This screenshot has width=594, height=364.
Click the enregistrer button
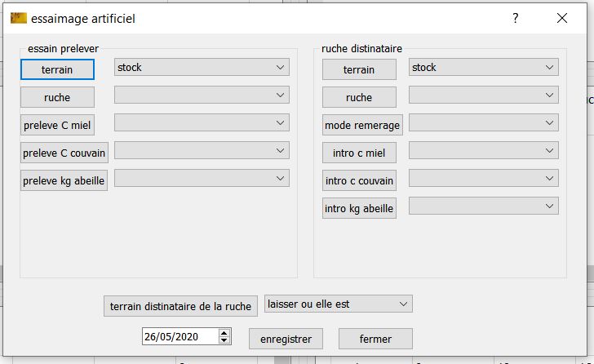point(286,339)
